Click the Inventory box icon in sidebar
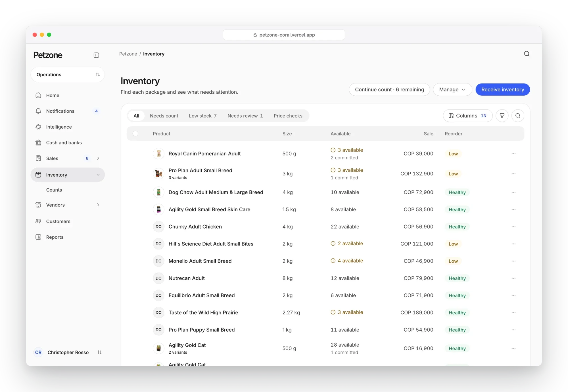 [38, 175]
